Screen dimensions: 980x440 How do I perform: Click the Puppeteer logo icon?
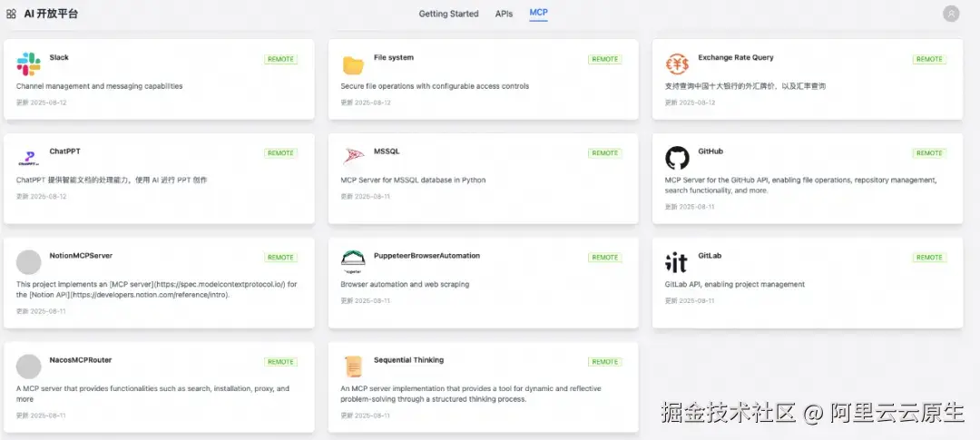(353, 262)
